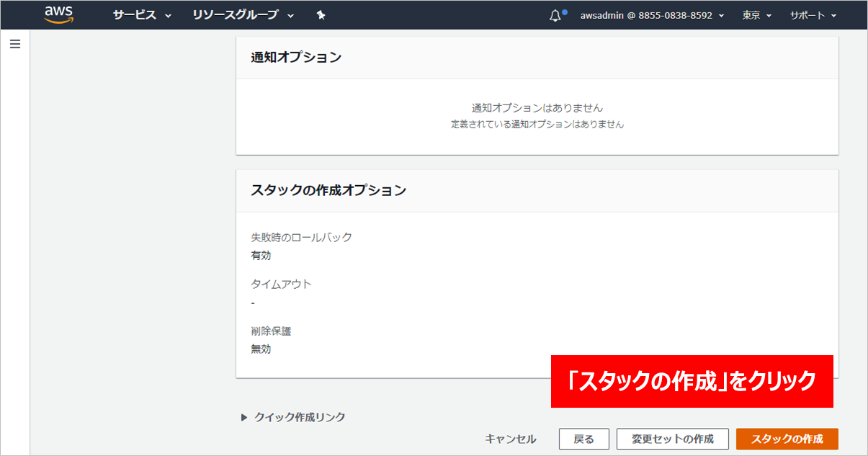The image size is (868, 456).
Task: Open the 東京 region selector
Action: point(756,15)
